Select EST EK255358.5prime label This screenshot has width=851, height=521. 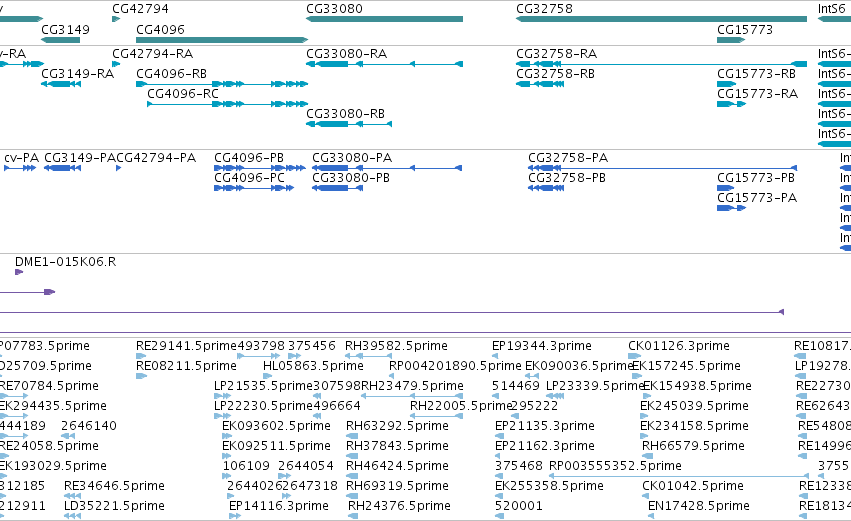(549, 486)
